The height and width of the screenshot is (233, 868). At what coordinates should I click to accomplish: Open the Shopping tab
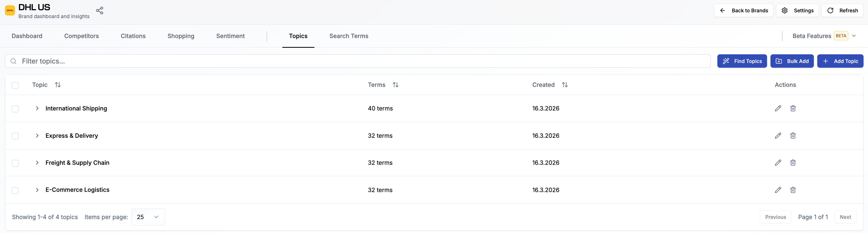pyautogui.click(x=181, y=36)
